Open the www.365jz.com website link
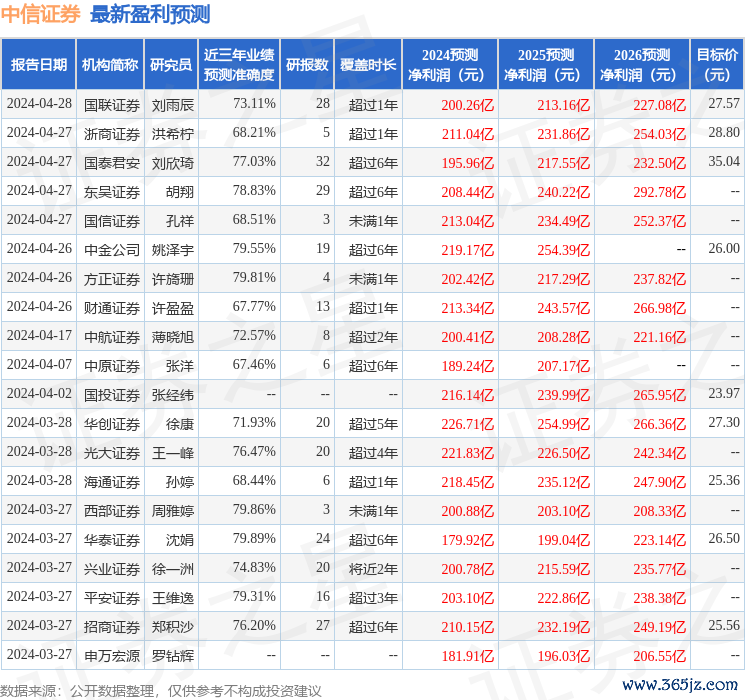 pos(679,684)
